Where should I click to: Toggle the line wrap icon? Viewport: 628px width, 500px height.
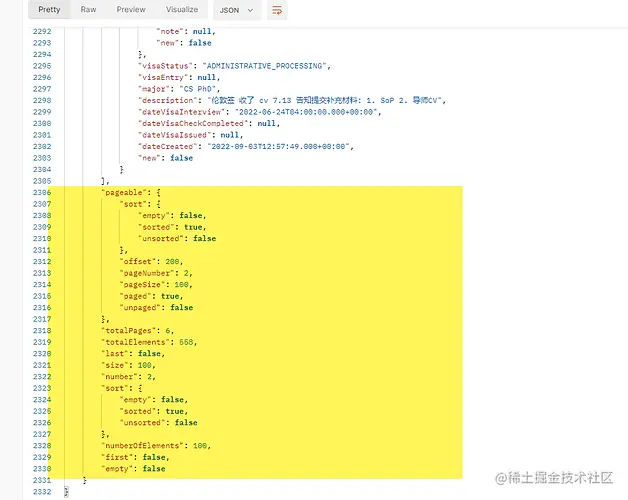click(x=277, y=10)
